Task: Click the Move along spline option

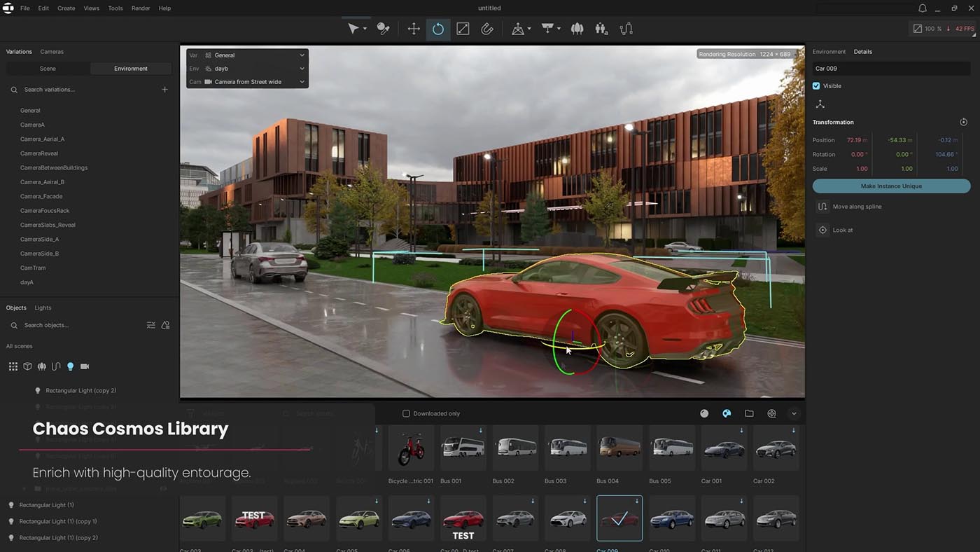Action: (x=856, y=207)
